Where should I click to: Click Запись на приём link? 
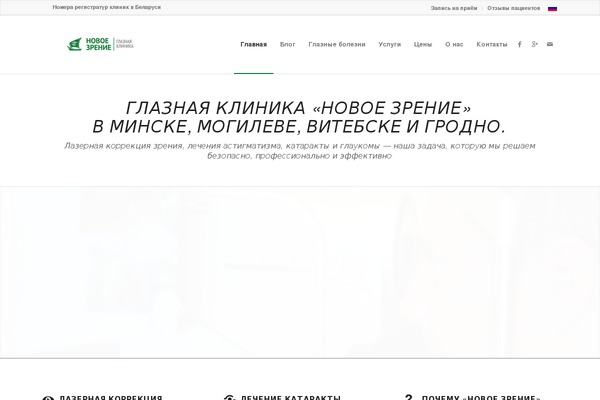pyautogui.click(x=454, y=8)
